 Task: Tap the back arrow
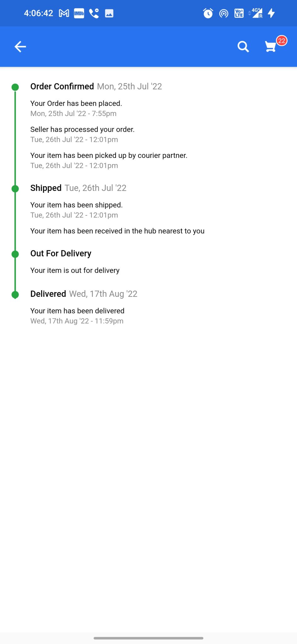click(x=20, y=47)
